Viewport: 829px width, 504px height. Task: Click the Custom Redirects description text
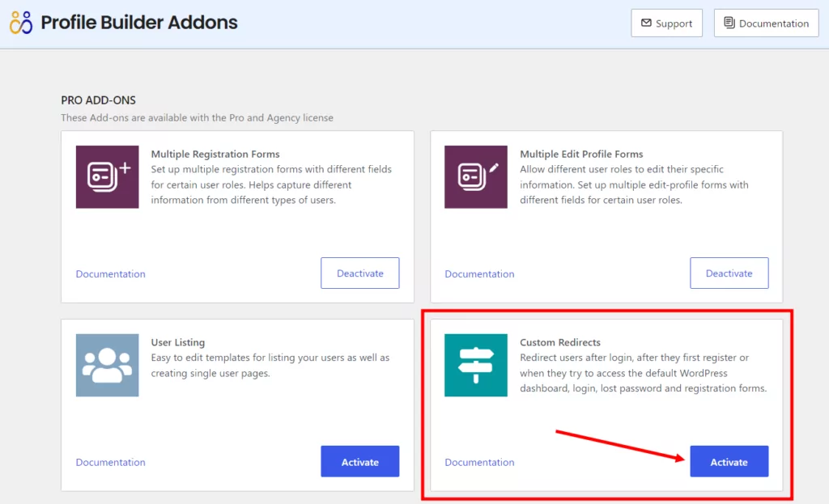pyautogui.click(x=643, y=373)
